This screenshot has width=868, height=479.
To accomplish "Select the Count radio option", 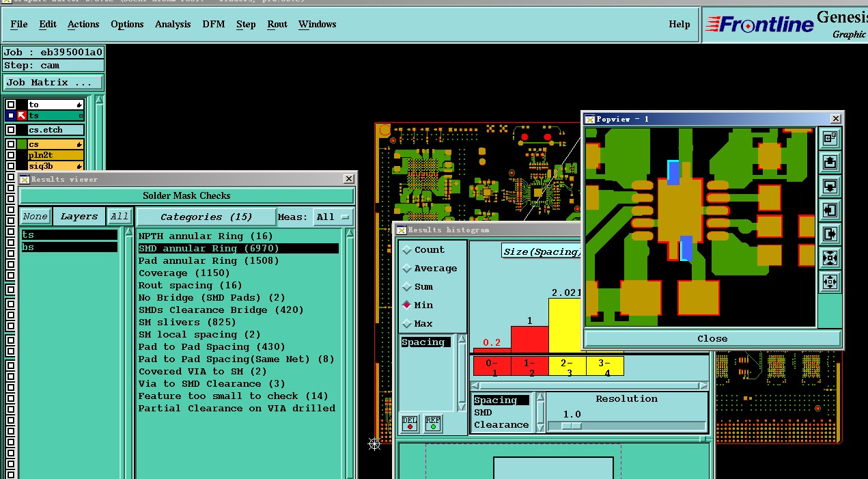I will (x=424, y=250).
